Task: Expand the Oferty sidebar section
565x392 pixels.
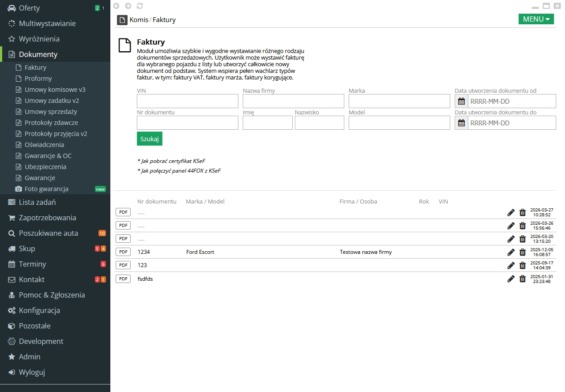Action: pyautogui.click(x=29, y=8)
